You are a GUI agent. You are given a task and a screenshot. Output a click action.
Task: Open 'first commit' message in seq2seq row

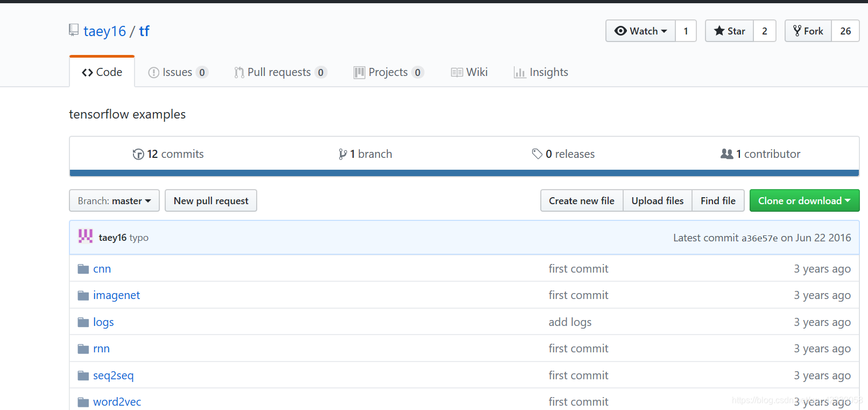pyautogui.click(x=578, y=376)
